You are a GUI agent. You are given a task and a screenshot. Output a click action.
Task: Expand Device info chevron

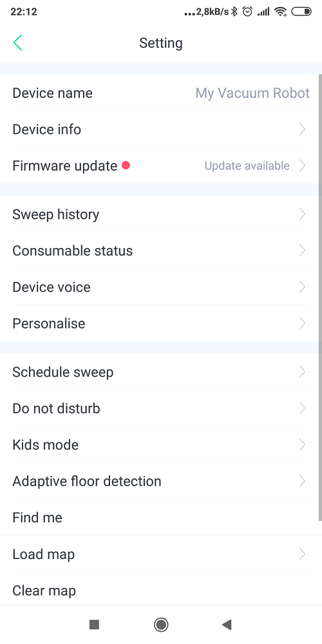click(x=302, y=129)
